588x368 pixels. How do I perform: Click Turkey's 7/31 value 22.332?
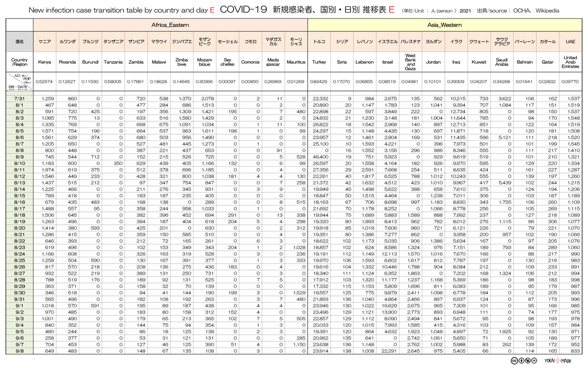click(320, 99)
